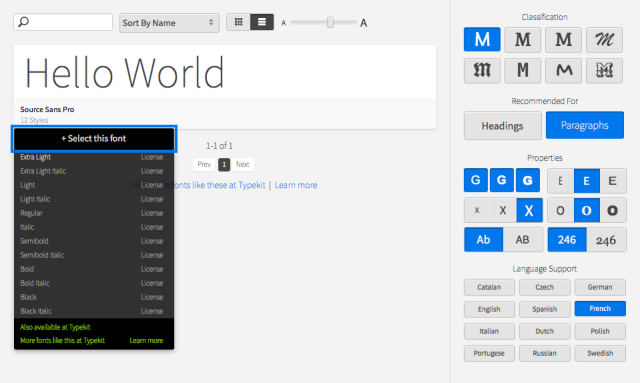
Task: Toggle Swedish language support
Action: tap(600, 353)
